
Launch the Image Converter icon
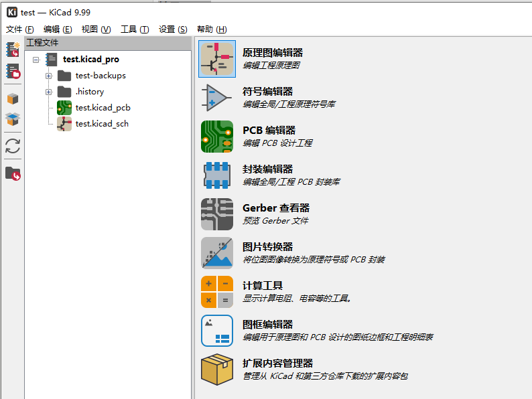pos(217,253)
